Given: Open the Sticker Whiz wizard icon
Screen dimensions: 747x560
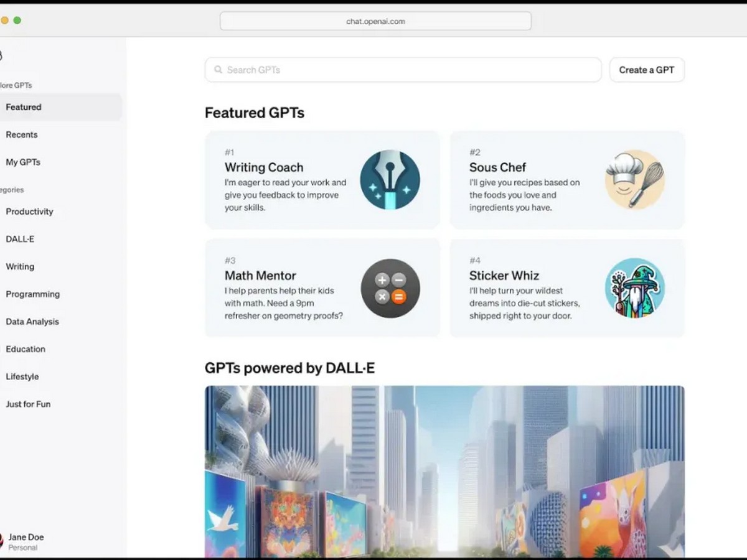Looking at the screenshot, I should [x=635, y=288].
